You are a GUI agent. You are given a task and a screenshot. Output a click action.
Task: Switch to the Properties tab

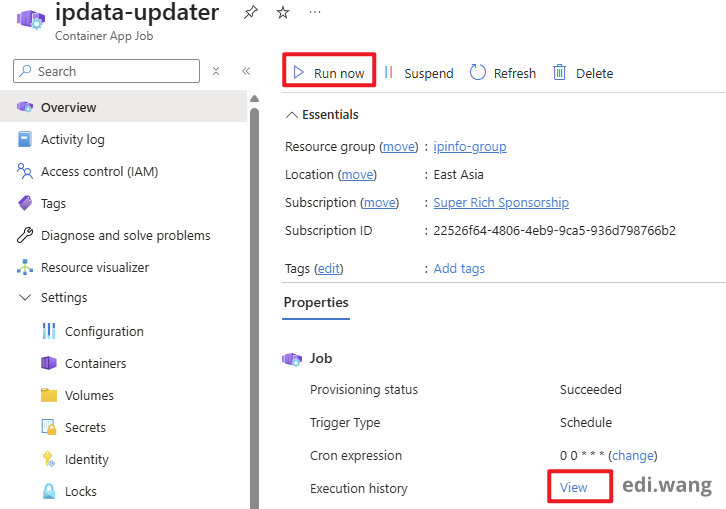(x=316, y=302)
